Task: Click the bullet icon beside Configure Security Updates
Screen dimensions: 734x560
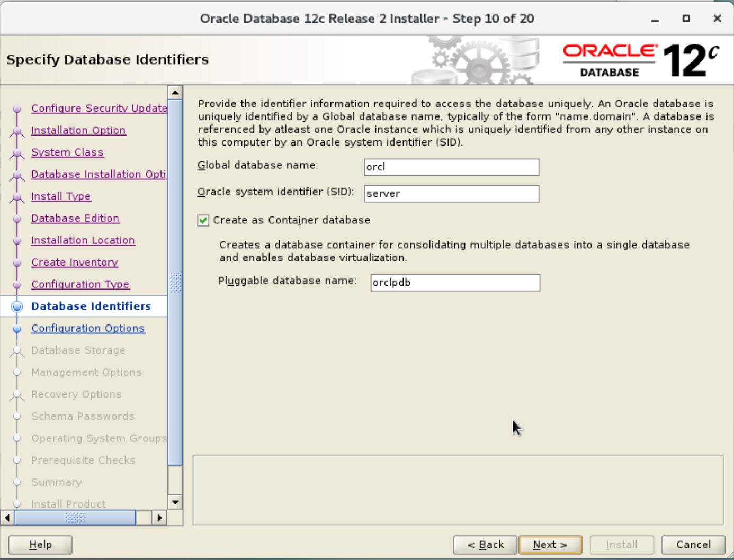Action: coord(17,109)
